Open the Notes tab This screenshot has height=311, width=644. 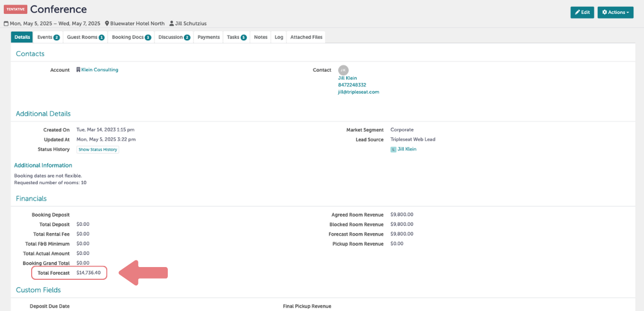coord(261,37)
